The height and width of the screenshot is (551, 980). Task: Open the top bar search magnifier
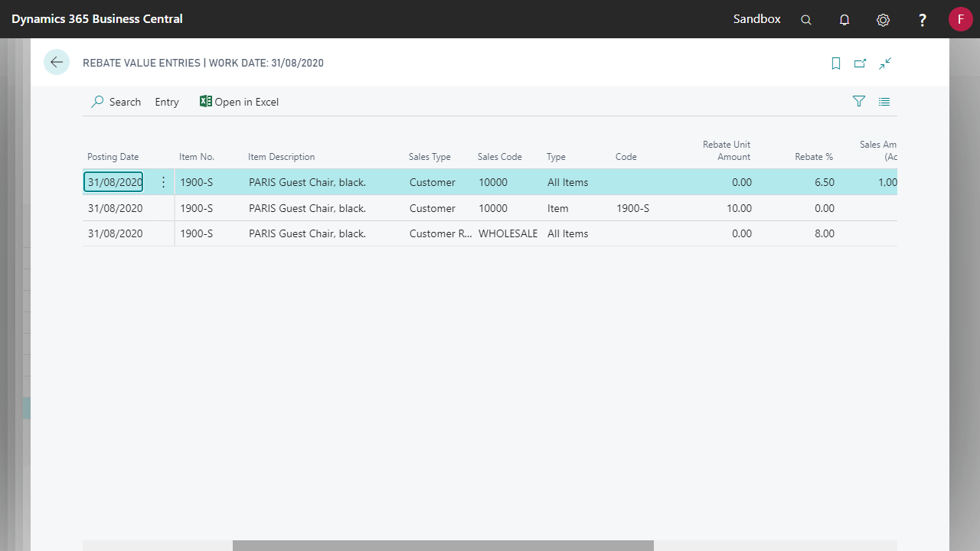click(806, 20)
